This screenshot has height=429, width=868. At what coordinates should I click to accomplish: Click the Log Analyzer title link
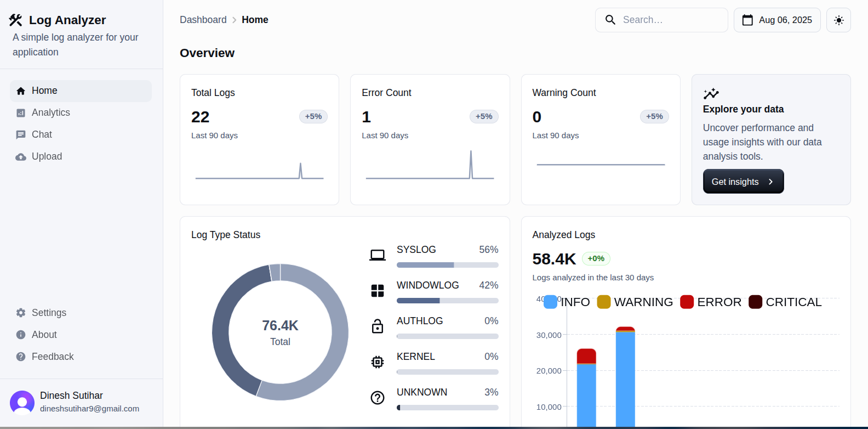(x=67, y=20)
